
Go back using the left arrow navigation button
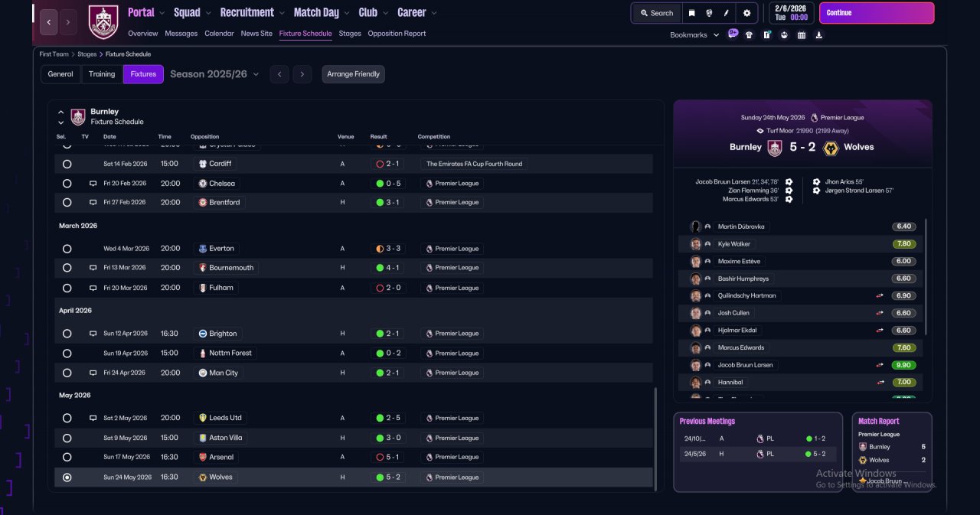(49, 22)
